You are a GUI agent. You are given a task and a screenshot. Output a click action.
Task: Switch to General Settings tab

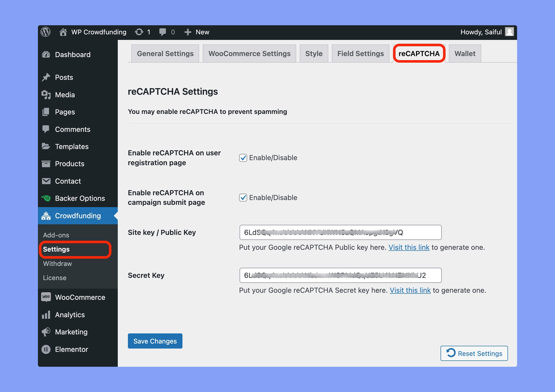coord(165,54)
